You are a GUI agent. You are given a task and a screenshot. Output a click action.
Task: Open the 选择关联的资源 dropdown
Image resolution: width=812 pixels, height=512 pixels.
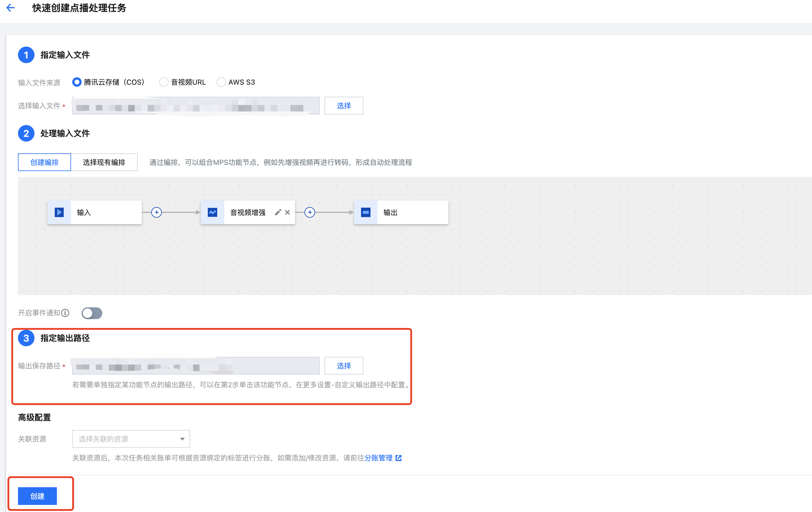click(131, 439)
